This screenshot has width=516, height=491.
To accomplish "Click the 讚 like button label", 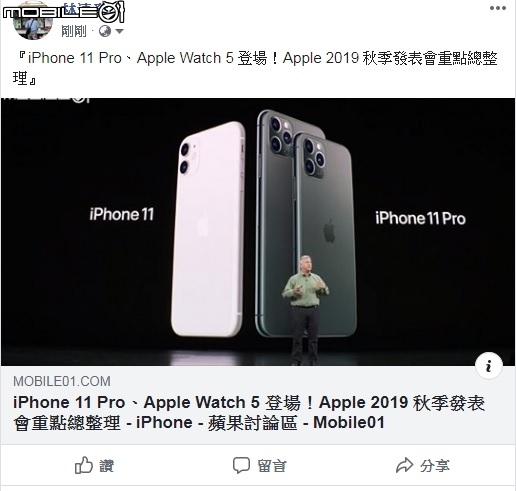I will (107, 466).
